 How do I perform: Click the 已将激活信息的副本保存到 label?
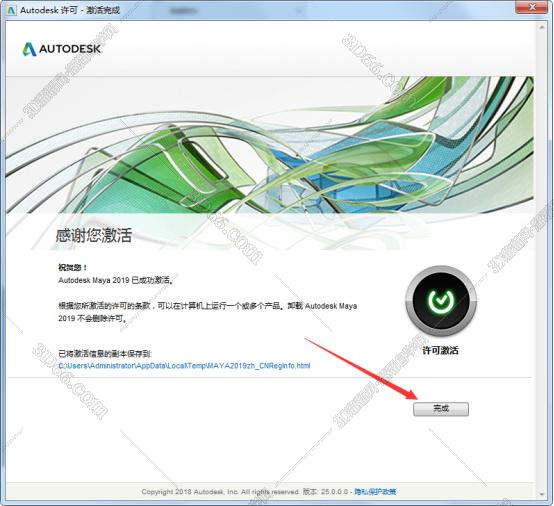pyautogui.click(x=105, y=353)
